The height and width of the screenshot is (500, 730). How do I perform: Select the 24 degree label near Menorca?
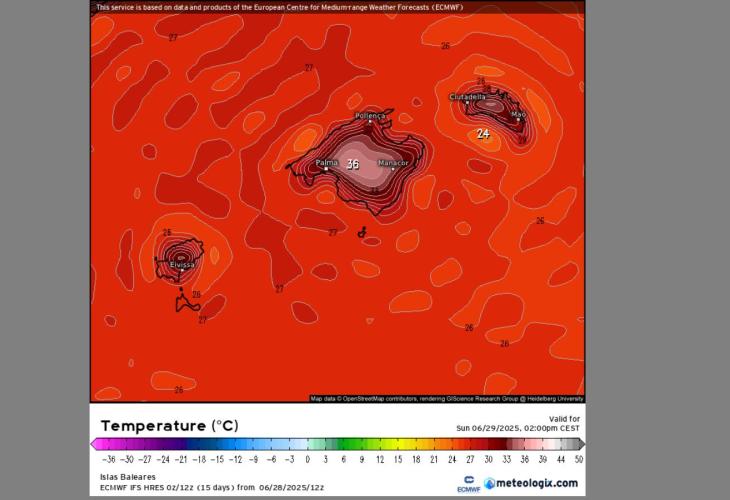tap(483, 133)
